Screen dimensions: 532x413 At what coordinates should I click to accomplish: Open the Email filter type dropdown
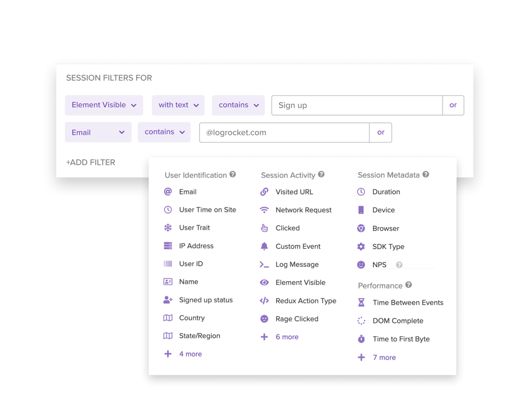(98, 132)
